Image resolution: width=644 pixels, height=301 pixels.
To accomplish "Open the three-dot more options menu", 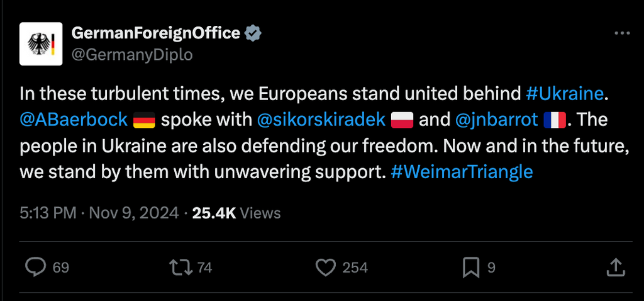I will (622, 33).
